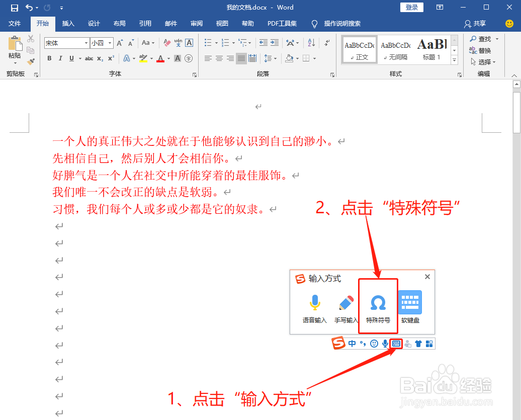
Task: Switch Chinese/English mode via the 中 icon
Action: click(x=353, y=344)
